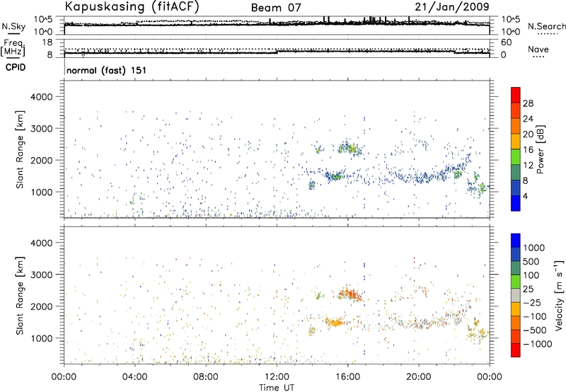Click the 28 tick on the power colorbar
The height and width of the screenshot is (392, 566).
528,103
